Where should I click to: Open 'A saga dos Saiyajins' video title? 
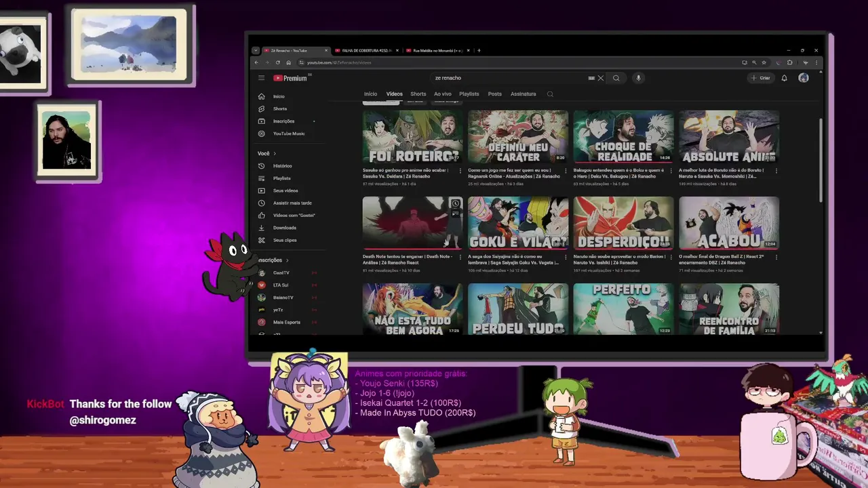pyautogui.click(x=513, y=260)
